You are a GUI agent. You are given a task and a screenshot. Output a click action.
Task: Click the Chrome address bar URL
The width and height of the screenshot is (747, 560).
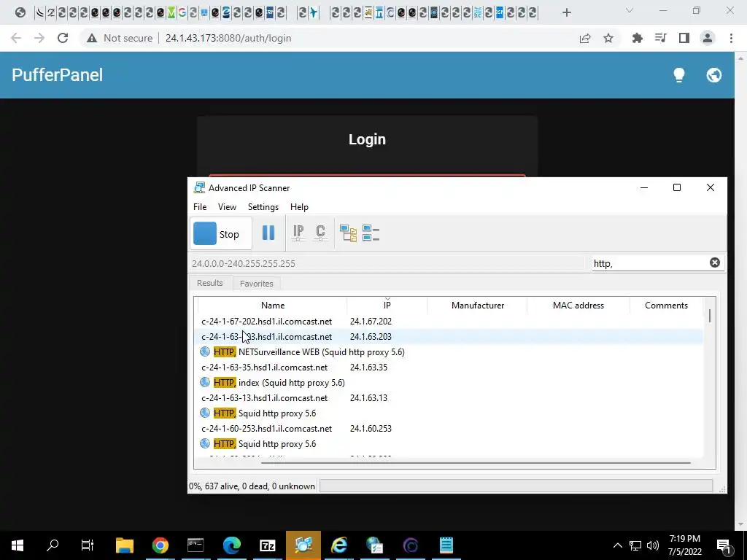[228, 38]
